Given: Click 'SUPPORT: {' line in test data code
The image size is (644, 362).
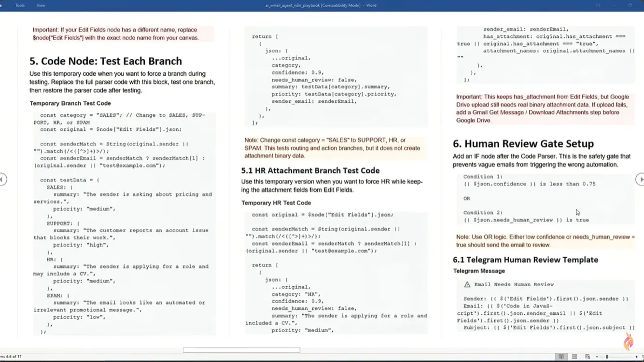Looking at the screenshot, I should coord(63,223).
